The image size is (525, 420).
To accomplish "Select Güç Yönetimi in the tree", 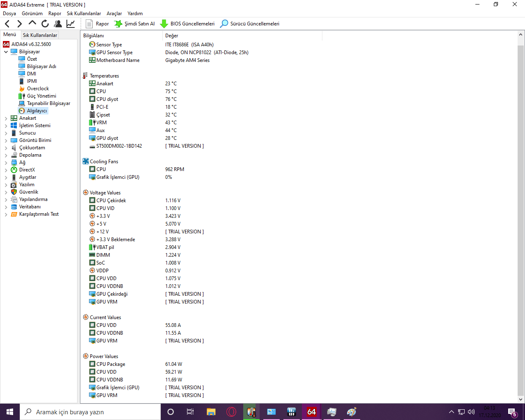I will pos(41,96).
